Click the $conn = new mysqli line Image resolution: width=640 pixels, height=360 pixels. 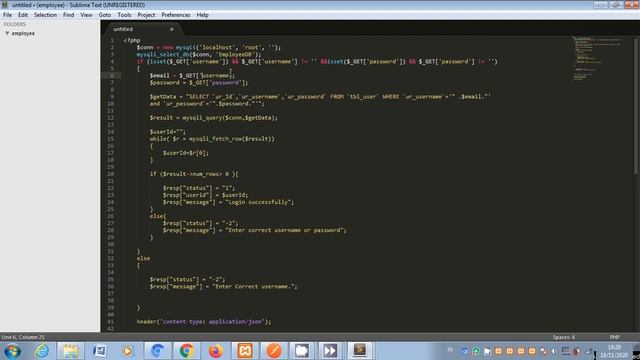click(209, 47)
